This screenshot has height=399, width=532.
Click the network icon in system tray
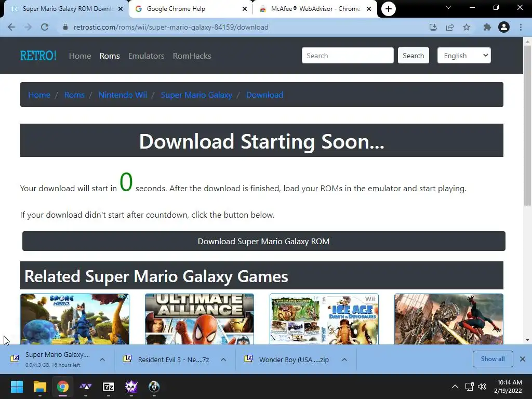point(469,387)
